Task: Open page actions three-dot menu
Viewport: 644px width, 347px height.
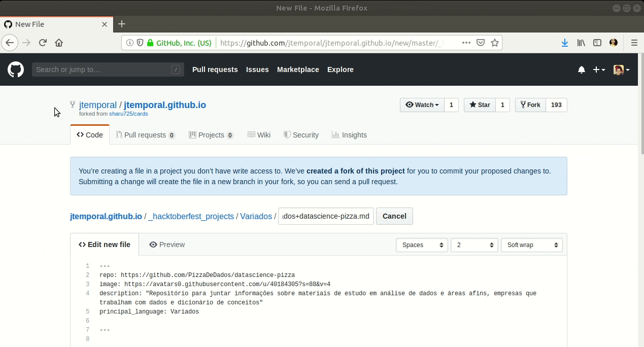Action: [466, 43]
